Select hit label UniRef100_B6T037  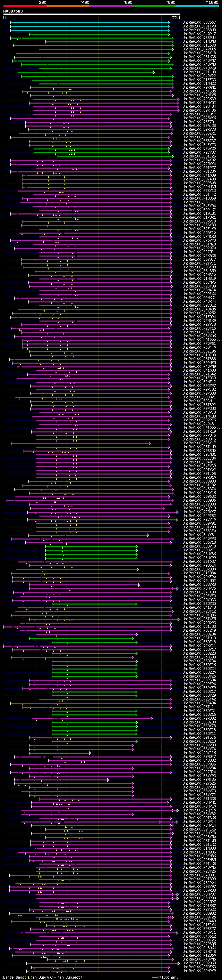click(199, 561)
